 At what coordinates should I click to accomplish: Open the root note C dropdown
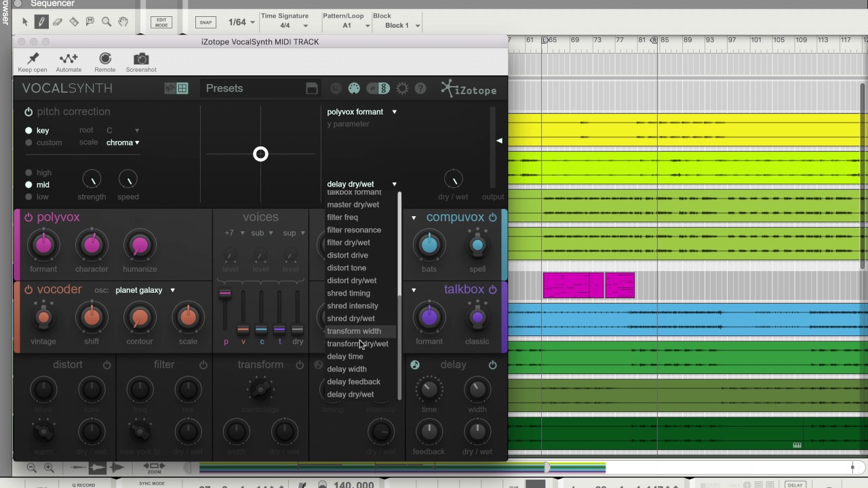tap(123, 130)
